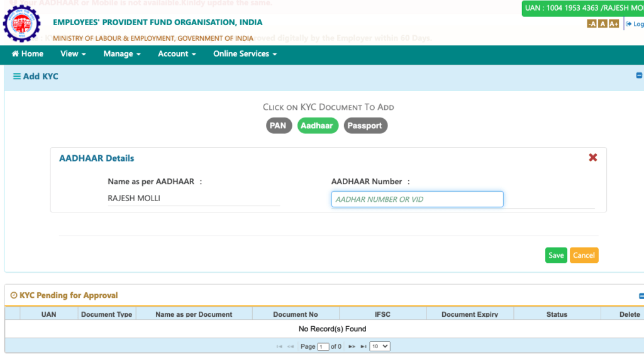Select the Aadhaar document pill
Image resolution: width=644 pixels, height=357 pixels.
(x=318, y=126)
